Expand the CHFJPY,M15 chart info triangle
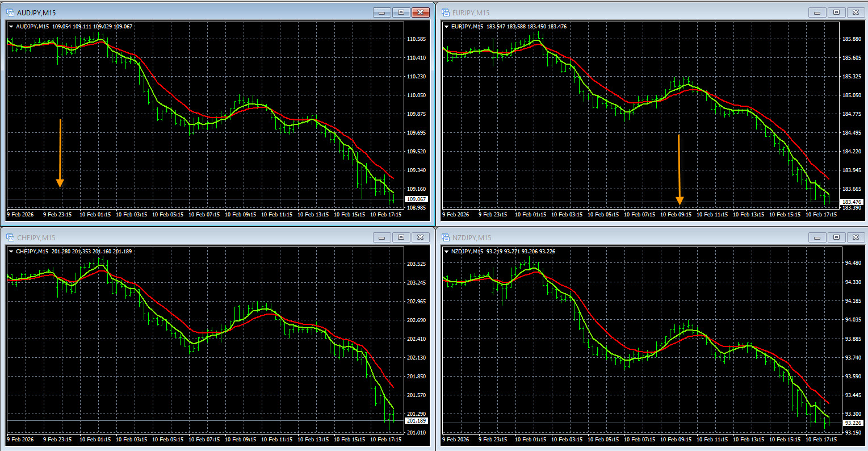868x451 pixels. [11, 251]
